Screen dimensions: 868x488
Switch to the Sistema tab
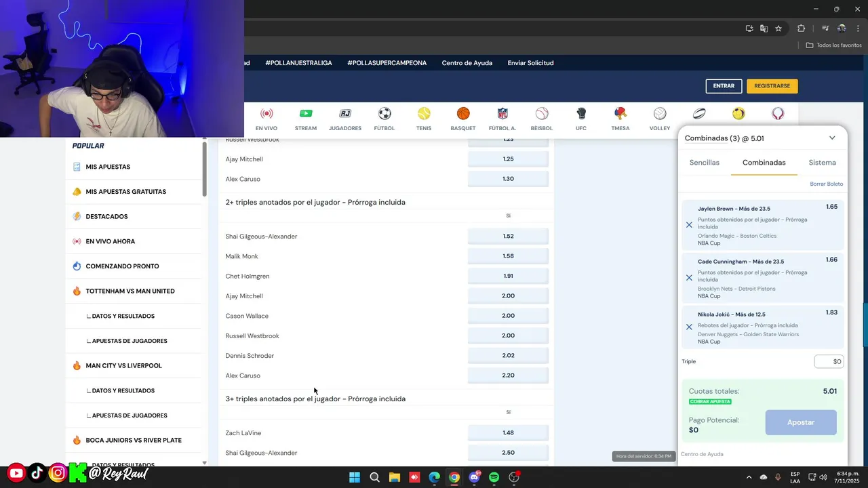tap(822, 163)
